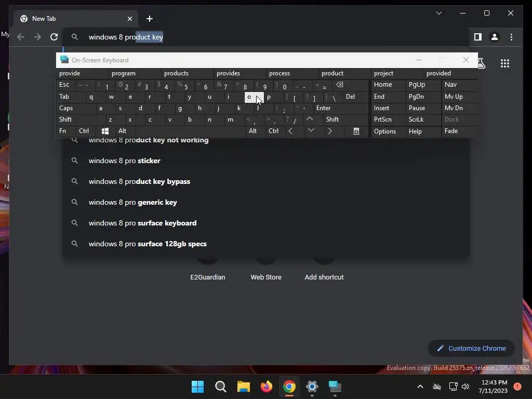Image resolution: width=532 pixels, height=399 pixels.
Task: Select suggestion 'windows 8 pro surface keyboard'
Action: 266,223
